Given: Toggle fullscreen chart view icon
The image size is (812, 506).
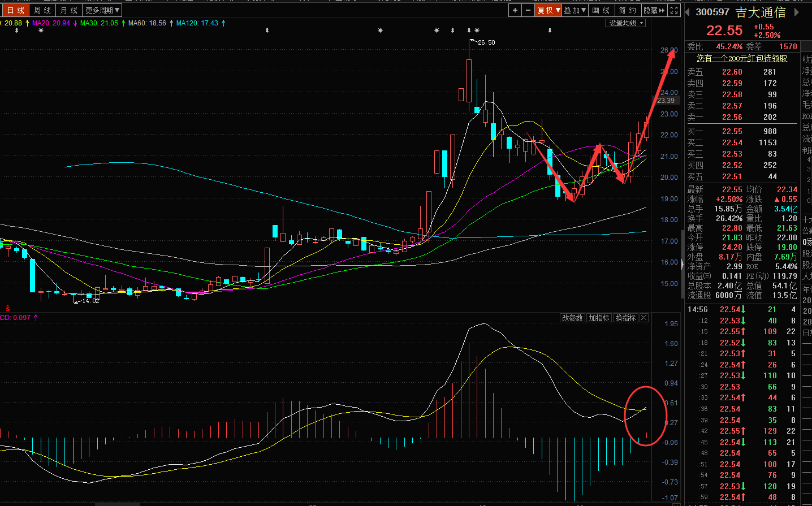Looking at the screenshot, I should [673, 10].
